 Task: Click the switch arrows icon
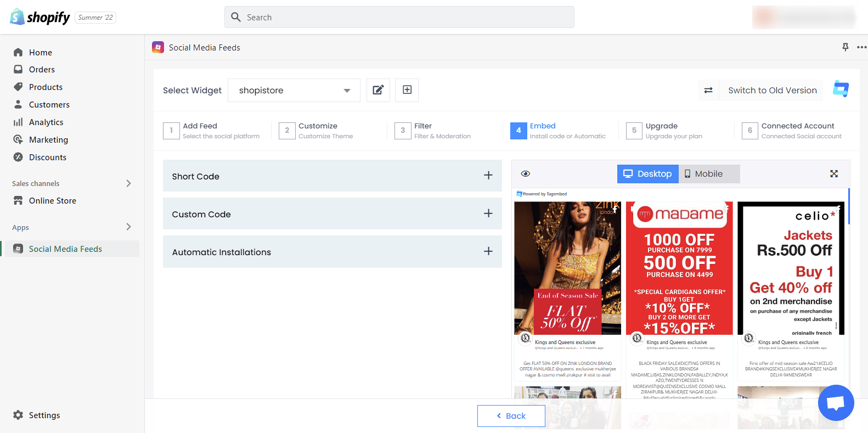708,91
